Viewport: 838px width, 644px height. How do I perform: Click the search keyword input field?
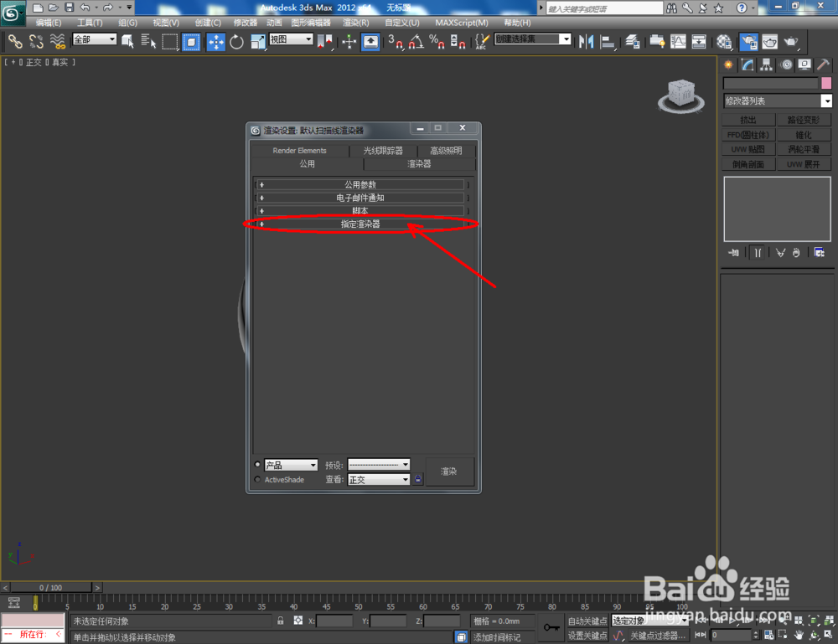604,8
